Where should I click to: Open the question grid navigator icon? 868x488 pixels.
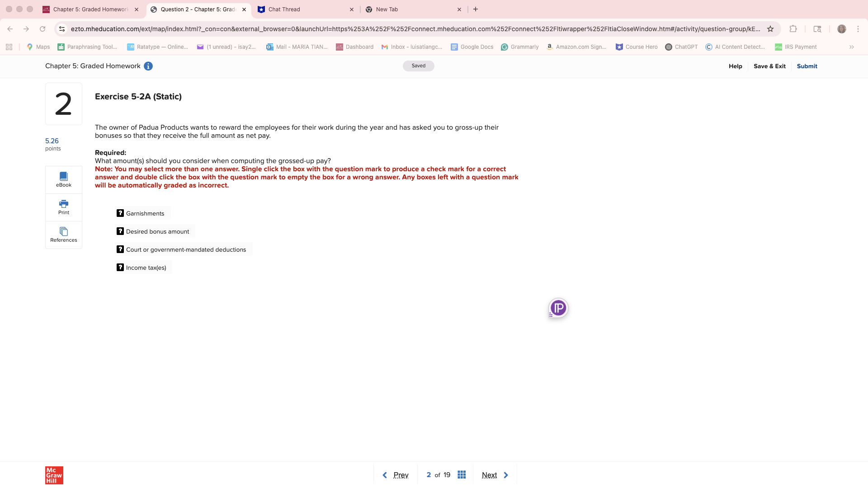(x=462, y=474)
